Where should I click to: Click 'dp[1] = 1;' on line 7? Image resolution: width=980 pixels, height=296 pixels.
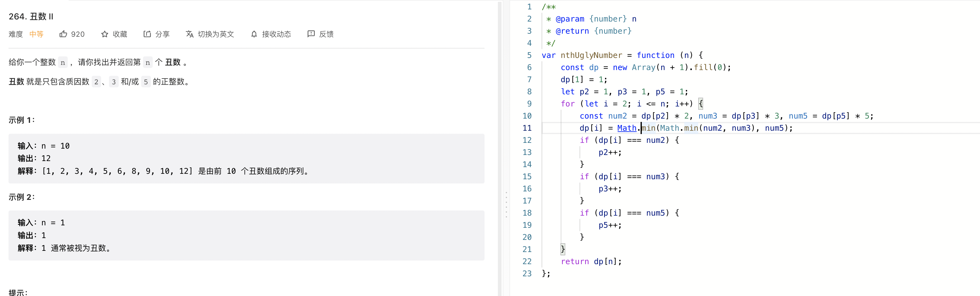(x=584, y=79)
